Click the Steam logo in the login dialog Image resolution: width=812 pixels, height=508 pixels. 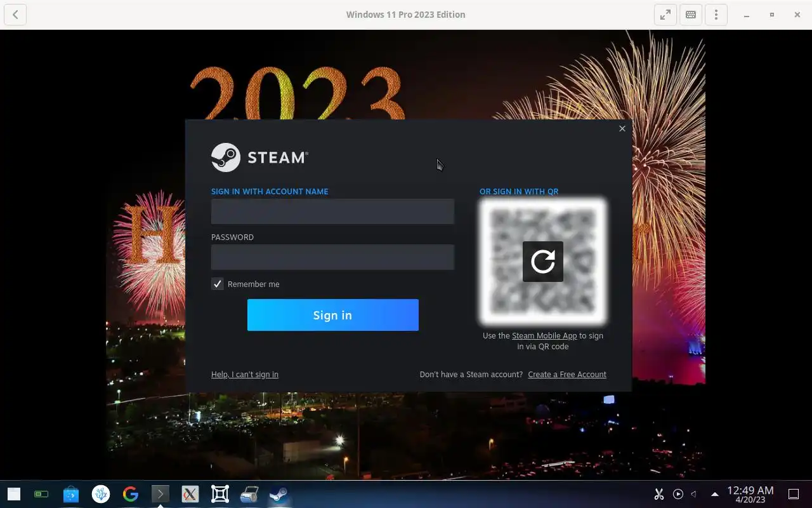tap(259, 157)
